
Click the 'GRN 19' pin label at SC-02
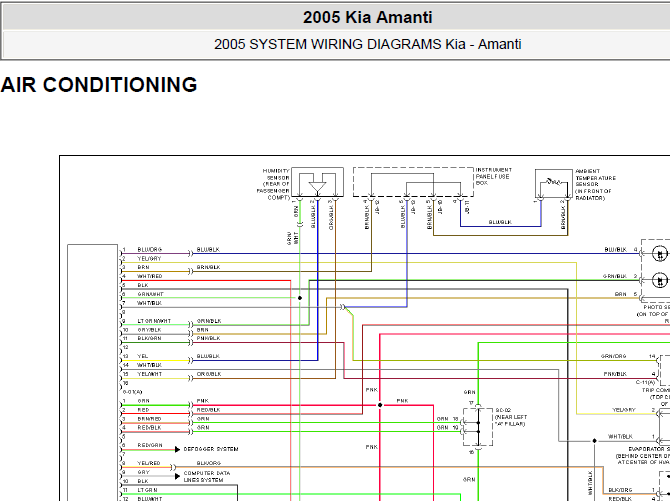(447, 428)
